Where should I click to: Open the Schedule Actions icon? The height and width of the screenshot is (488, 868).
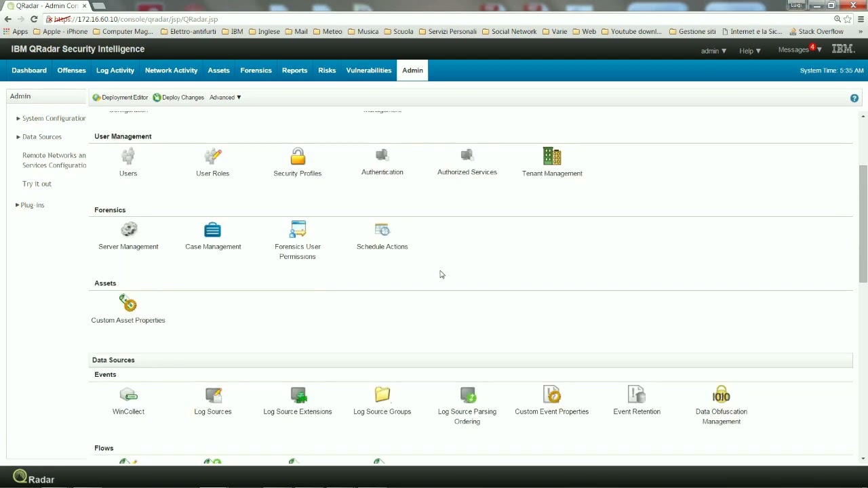pyautogui.click(x=382, y=230)
